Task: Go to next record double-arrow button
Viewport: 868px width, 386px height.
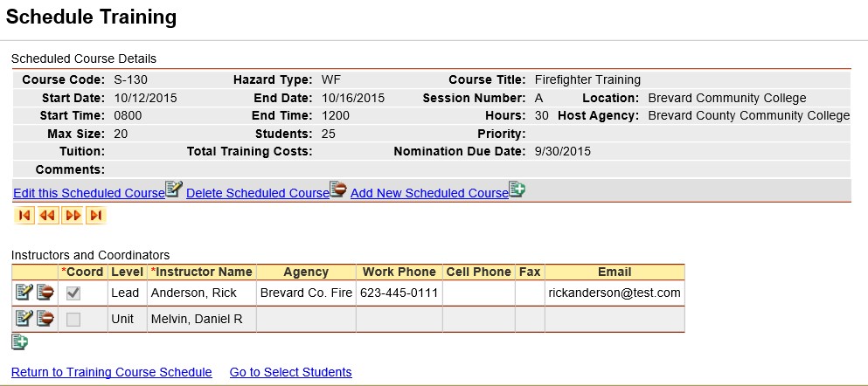Action: 73,216
